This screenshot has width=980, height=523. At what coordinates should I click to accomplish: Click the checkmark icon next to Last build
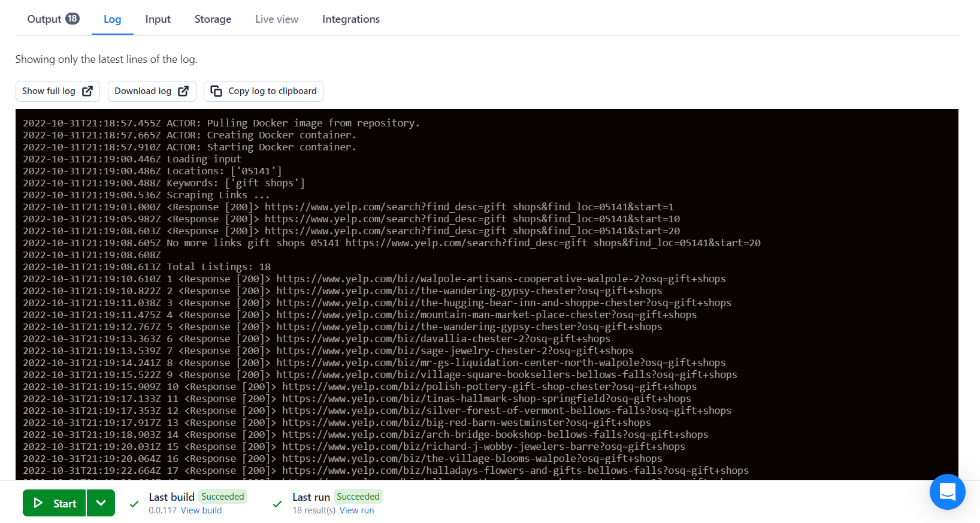[x=134, y=504]
